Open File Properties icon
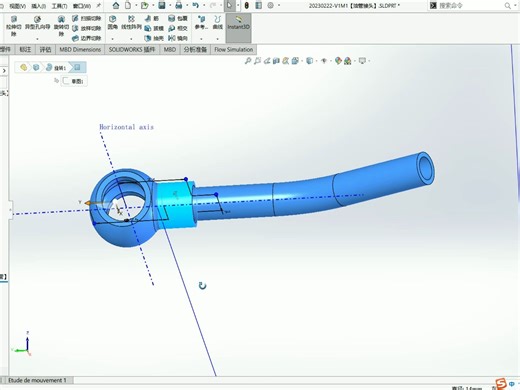The width and height of the screenshot is (520, 390). pos(258,5)
